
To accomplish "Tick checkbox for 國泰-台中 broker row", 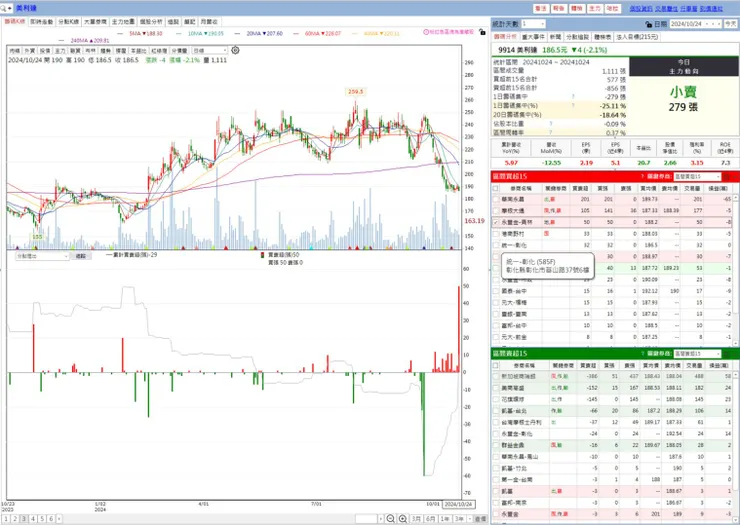I will pos(496,291).
